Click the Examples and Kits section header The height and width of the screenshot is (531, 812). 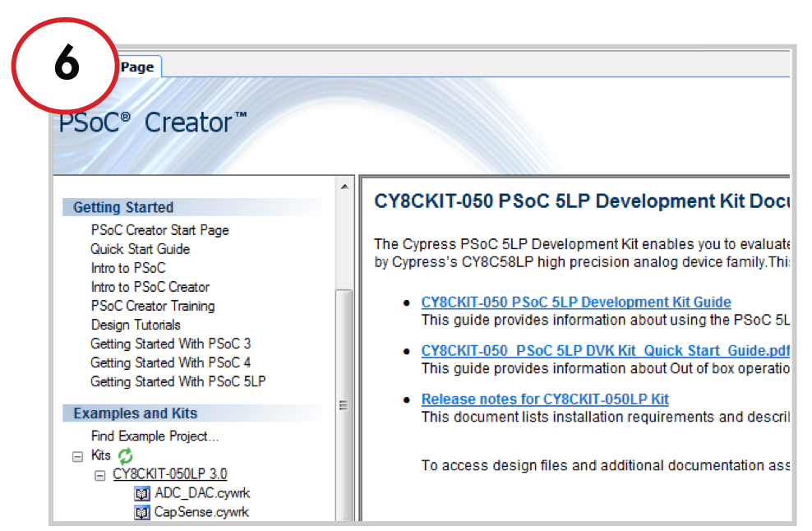[x=192, y=413]
